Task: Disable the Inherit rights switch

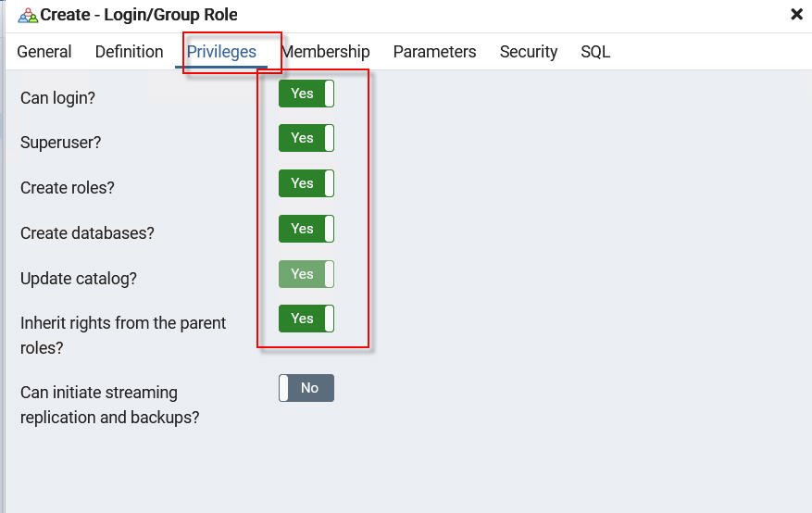Action: click(x=306, y=319)
